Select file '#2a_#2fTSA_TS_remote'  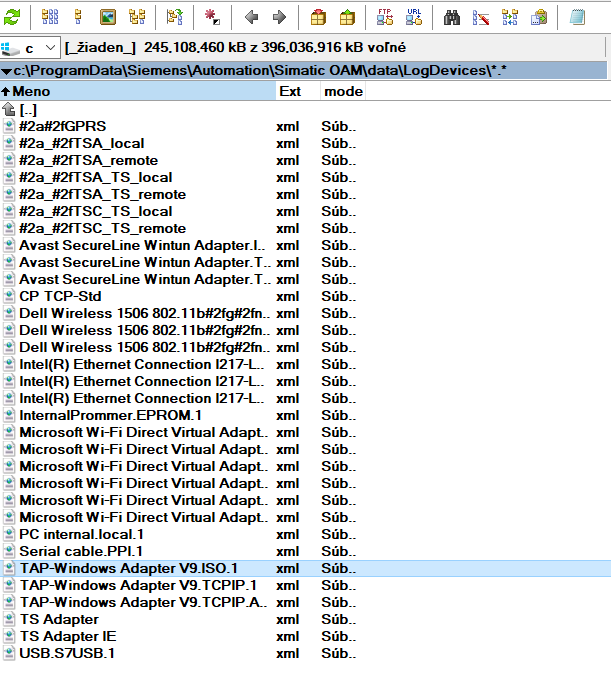[103, 194]
